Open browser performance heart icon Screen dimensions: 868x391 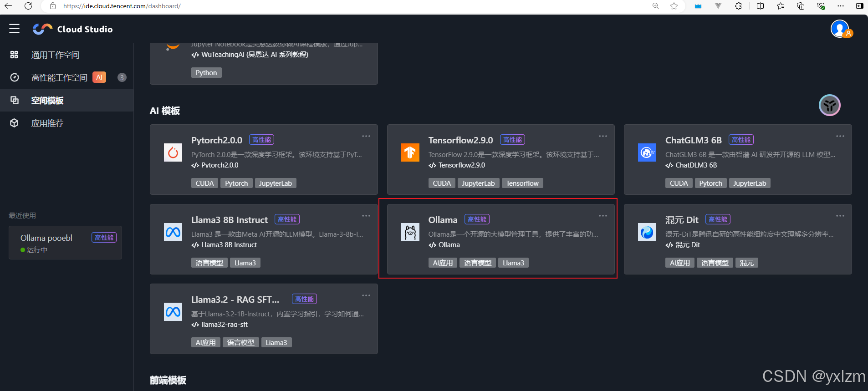(821, 6)
